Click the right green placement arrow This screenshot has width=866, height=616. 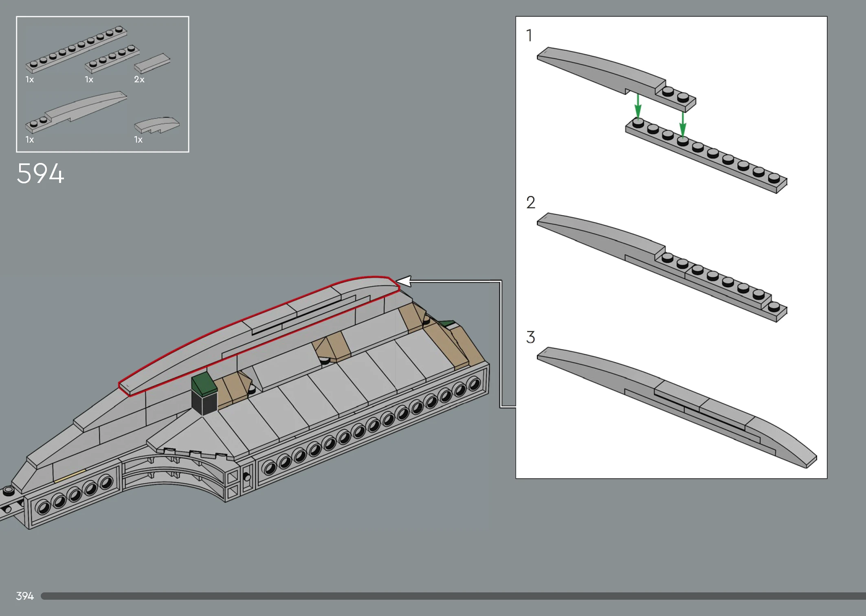tap(683, 123)
